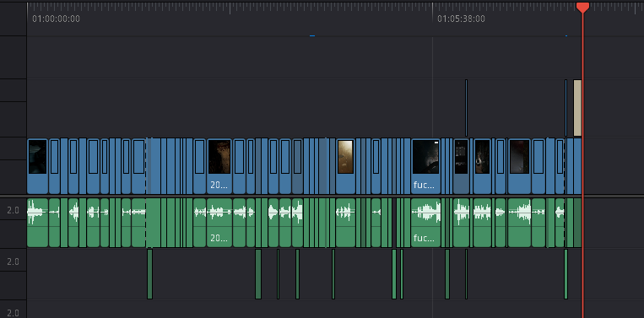Grab the red playhead handle on ruler
This screenshot has height=318, width=644.
582,7
